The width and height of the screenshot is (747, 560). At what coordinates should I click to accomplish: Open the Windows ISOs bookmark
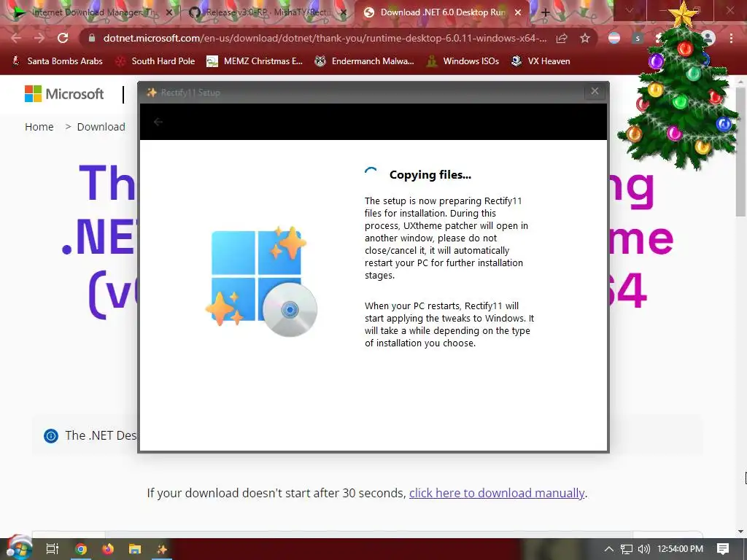tap(463, 61)
